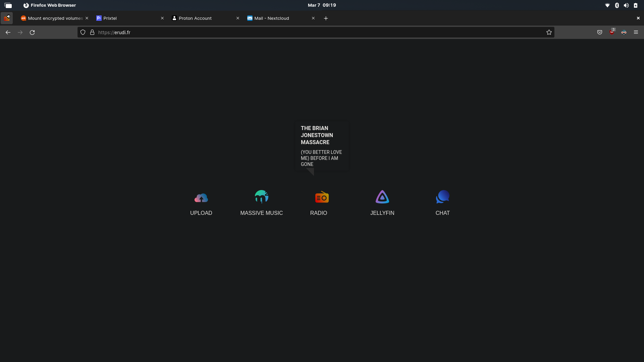Image resolution: width=644 pixels, height=362 pixels.
Task: Go back to the previous page
Action: tap(8, 33)
